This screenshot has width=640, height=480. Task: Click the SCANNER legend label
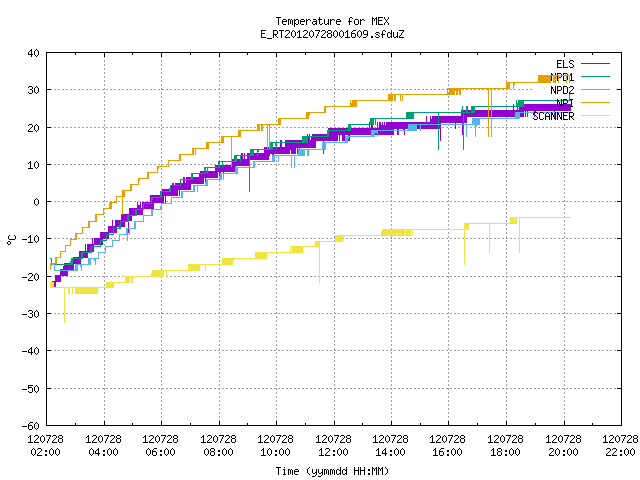(553, 116)
